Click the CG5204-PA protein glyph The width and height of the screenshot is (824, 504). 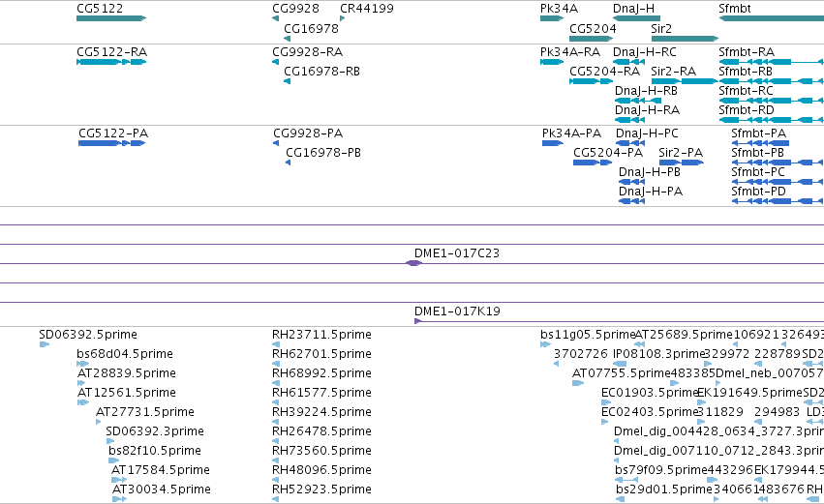(593, 163)
